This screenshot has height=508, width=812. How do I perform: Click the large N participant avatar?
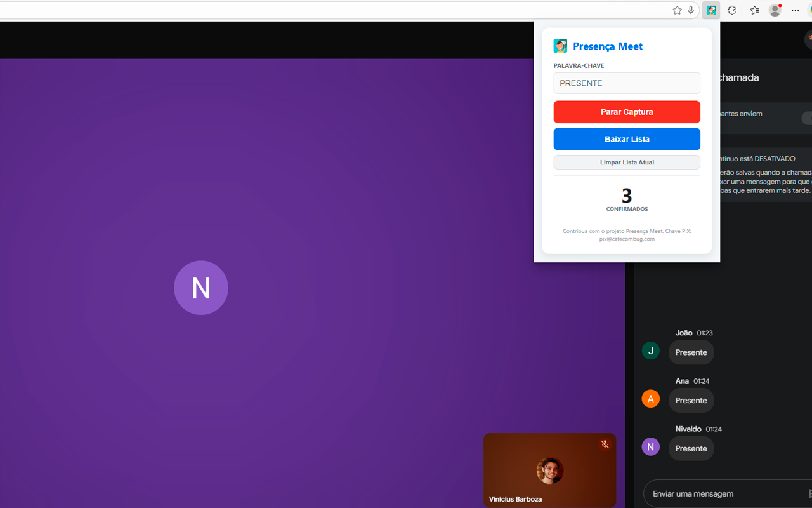pyautogui.click(x=201, y=288)
